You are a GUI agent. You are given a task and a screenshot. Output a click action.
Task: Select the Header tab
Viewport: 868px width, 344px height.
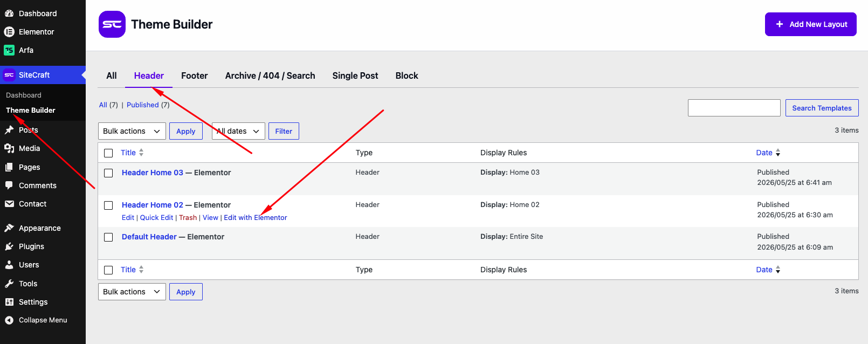click(x=149, y=75)
